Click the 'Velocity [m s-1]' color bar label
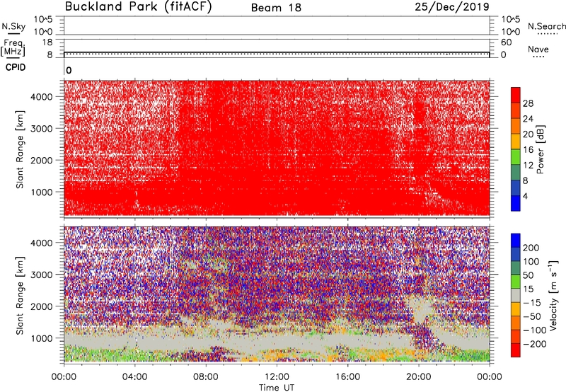566x392 pixels. (553, 295)
